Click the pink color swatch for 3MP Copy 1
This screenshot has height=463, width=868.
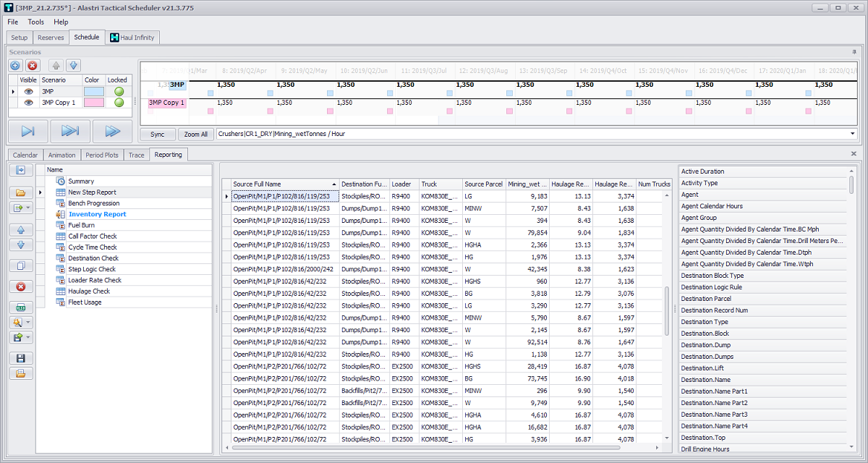pos(93,103)
